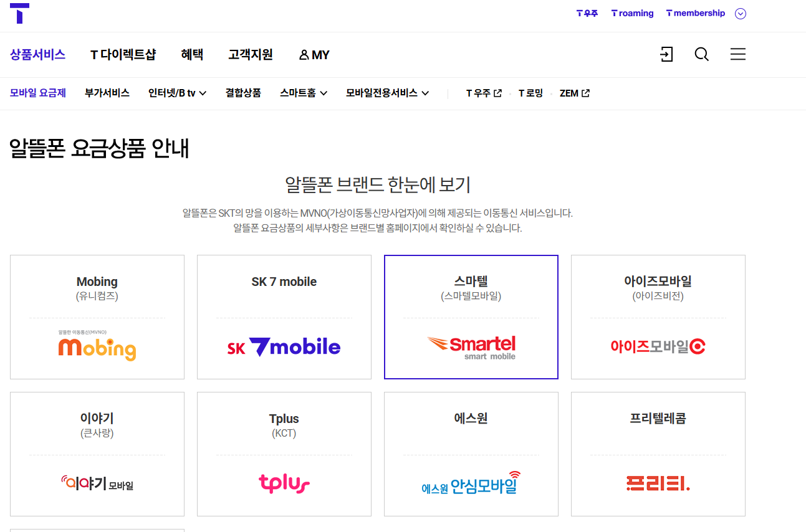
Task: Select the 상품서비스 main menu
Action: coord(37,54)
